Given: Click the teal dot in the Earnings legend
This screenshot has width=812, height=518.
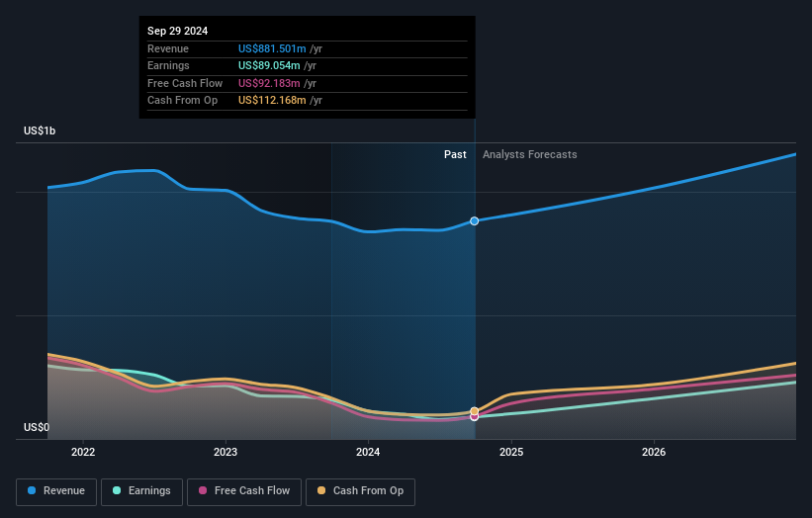Looking at the screenshot, I should tap(117, 490).
